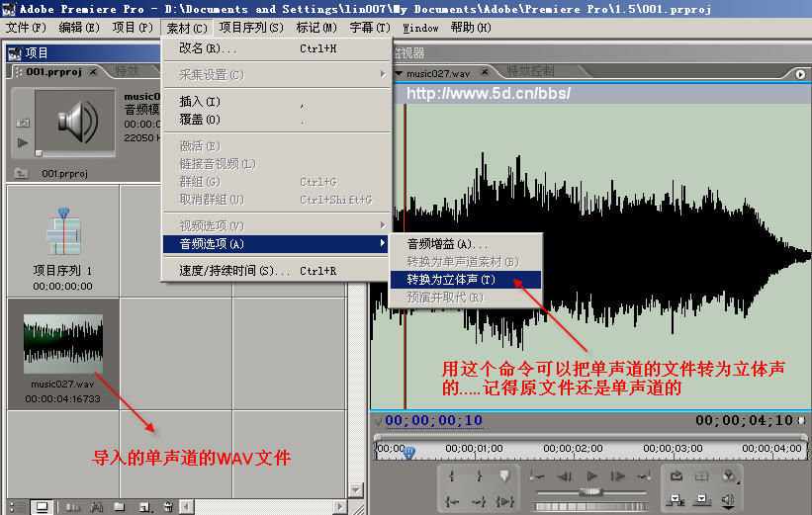Screen dimensions: 812x515
Task: Step back one frame in monitor
Action: tap(564, 475)
